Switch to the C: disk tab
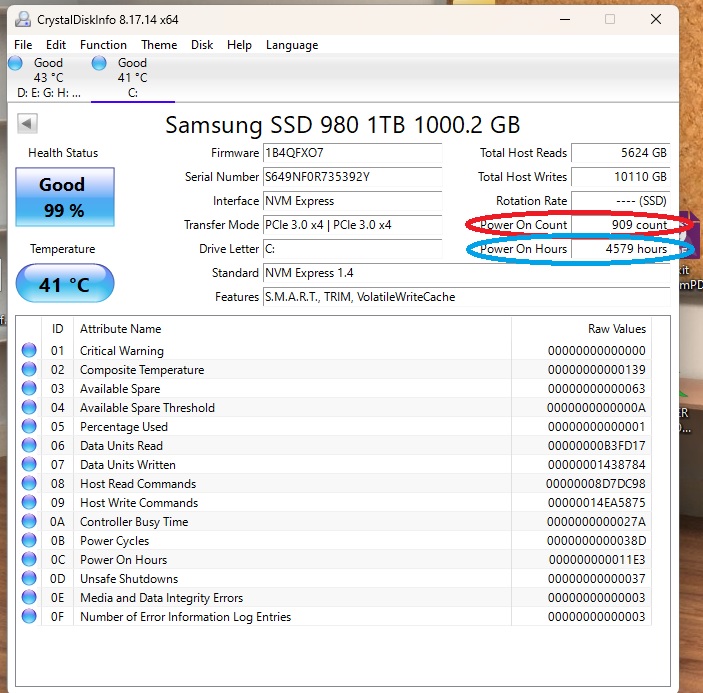 (x=133, y=78)
